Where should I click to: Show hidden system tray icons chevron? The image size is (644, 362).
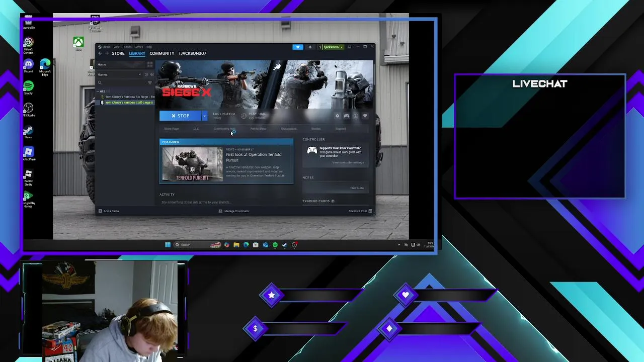click(399, 245)
